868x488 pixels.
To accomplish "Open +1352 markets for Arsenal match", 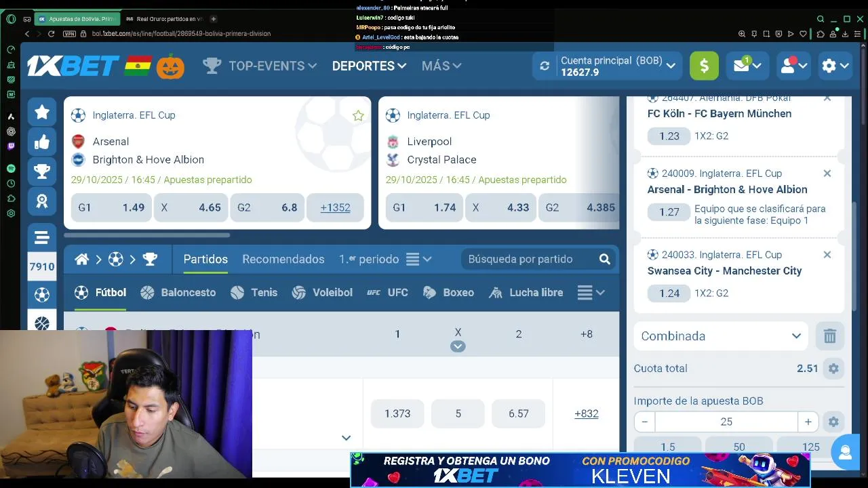I will click(x=335, y=207).
